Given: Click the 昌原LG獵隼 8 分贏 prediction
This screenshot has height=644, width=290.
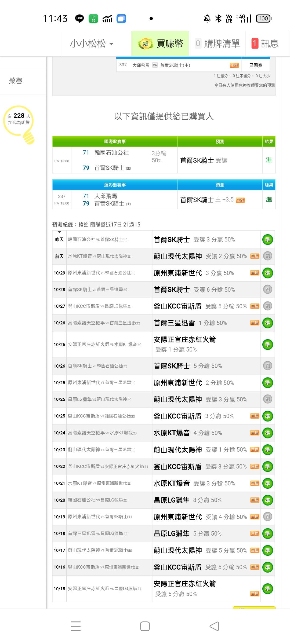Looking at the screenshot, I should point(187,500).
